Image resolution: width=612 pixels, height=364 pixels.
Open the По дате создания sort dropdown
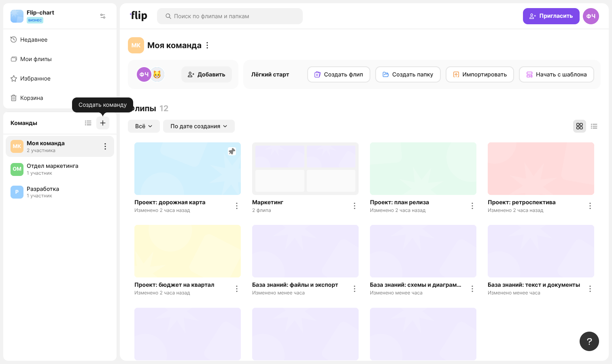coord(199,126)
